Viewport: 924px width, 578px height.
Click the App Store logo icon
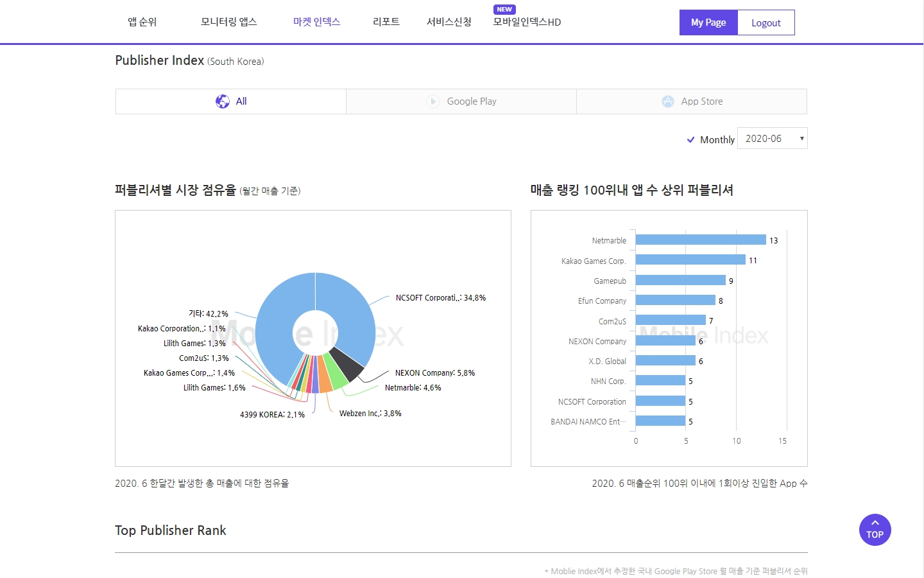click(668, 101)
